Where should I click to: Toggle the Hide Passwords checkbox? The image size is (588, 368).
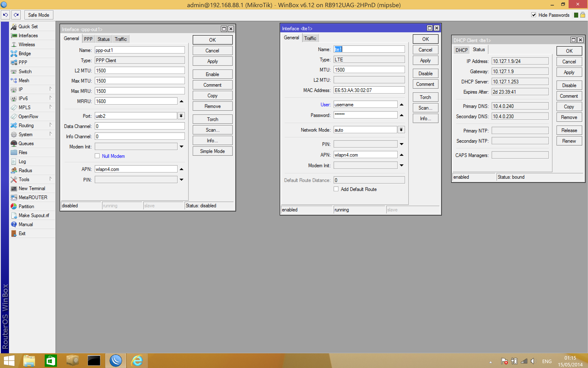[534, 15]
